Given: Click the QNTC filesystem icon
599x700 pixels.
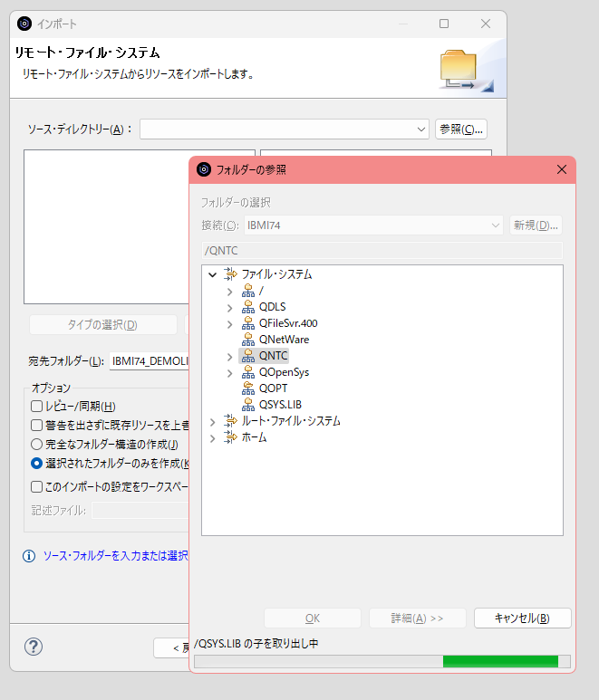Looking at the screenshot, I should [x=248, y=356].
